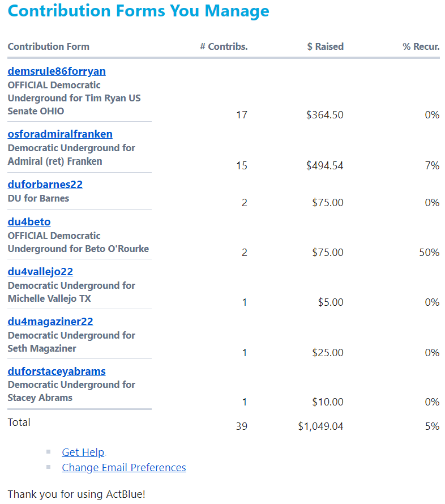Select the 7% recurring value
Viewport: 445px width, 504px height.
[432, 165]
